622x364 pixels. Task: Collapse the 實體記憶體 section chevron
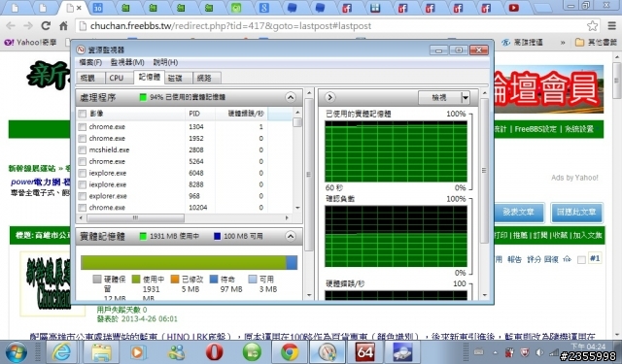pos(291,237)
